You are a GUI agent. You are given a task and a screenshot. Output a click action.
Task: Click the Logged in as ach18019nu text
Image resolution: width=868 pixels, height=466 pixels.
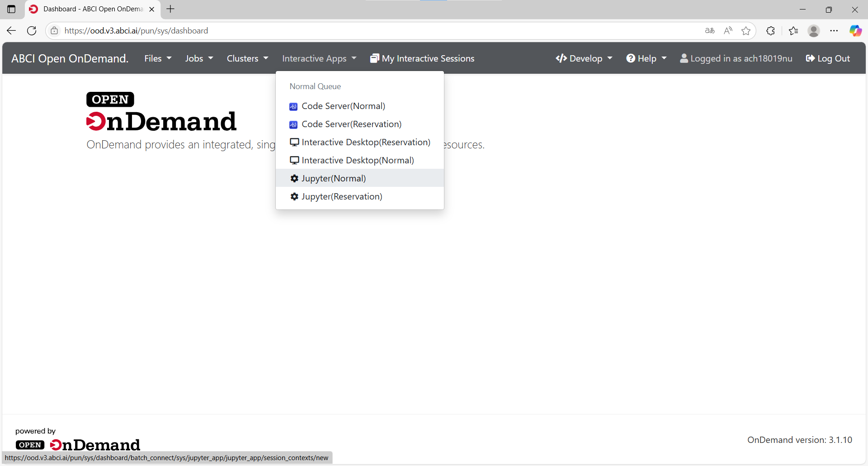pos(741,58)
